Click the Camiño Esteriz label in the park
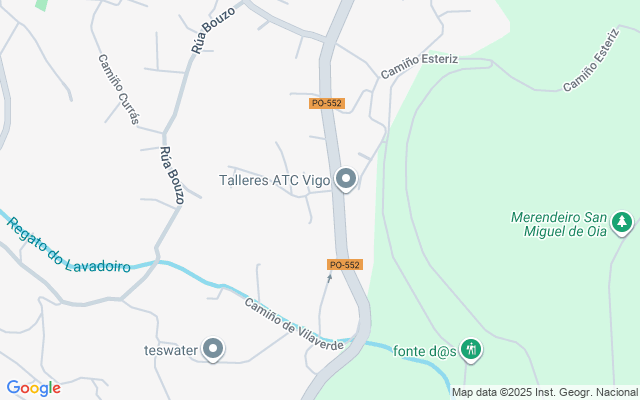 tap(591, 60)
